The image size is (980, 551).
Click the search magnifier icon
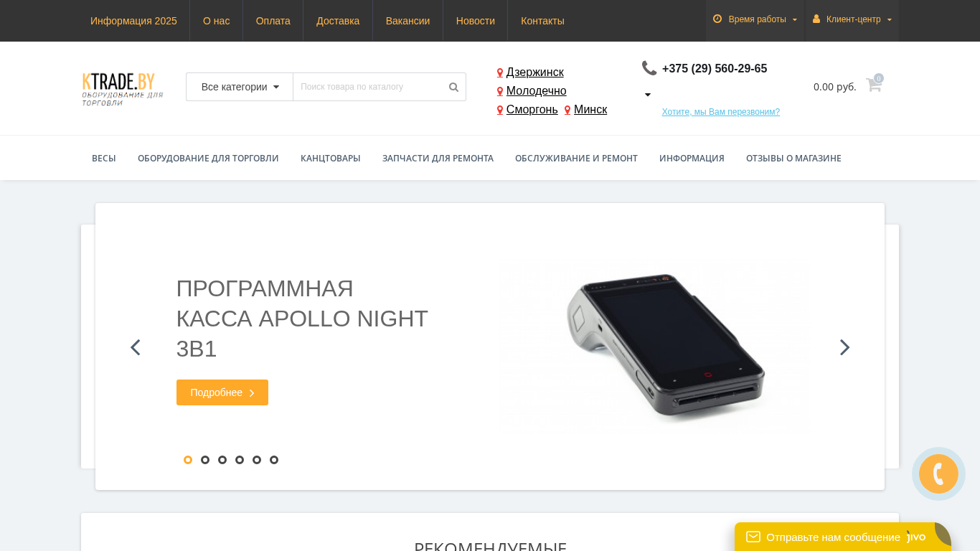coord(453,87)
